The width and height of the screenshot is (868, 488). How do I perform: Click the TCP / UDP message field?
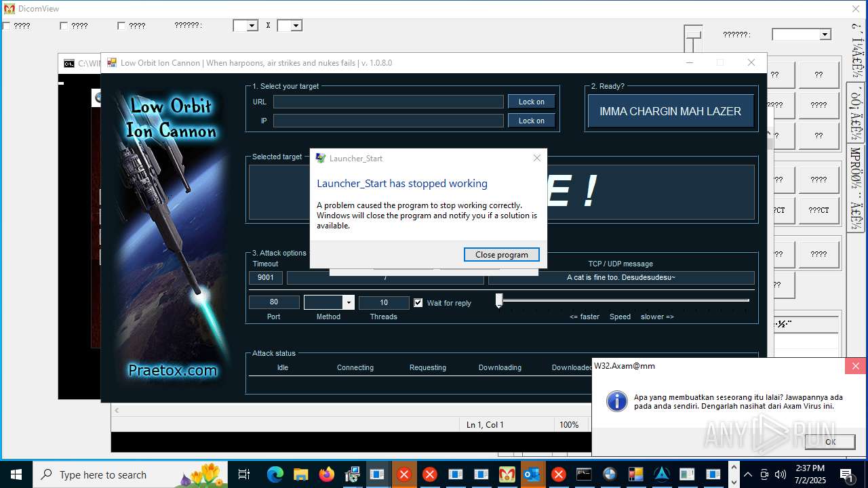tap(621, 277)
